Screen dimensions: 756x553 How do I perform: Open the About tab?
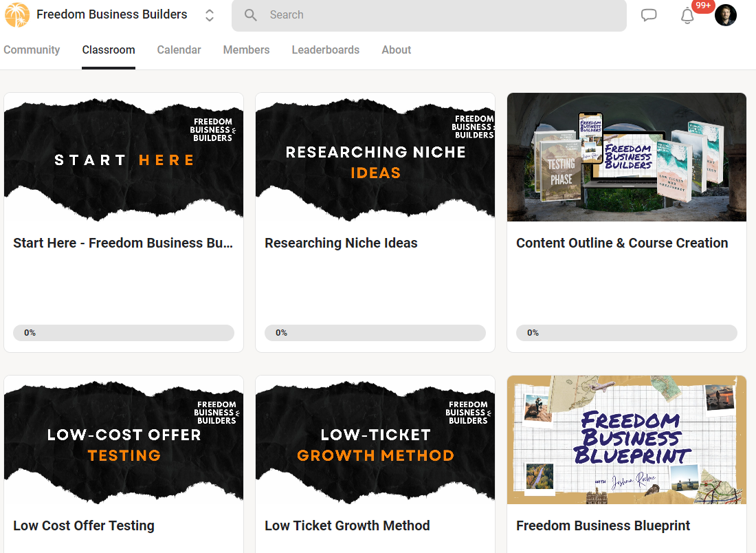click(397, 50)
